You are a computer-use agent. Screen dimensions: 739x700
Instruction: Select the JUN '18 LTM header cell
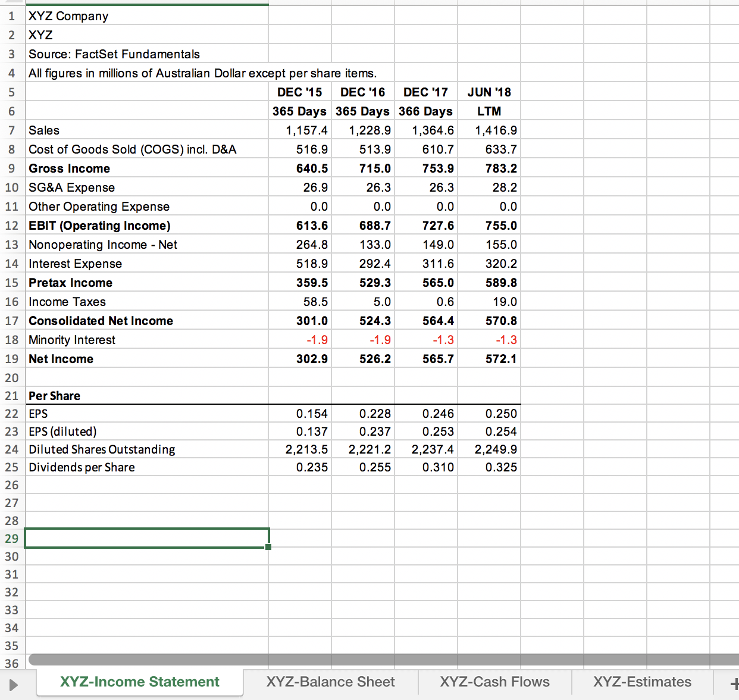click(x=489, y=111)
